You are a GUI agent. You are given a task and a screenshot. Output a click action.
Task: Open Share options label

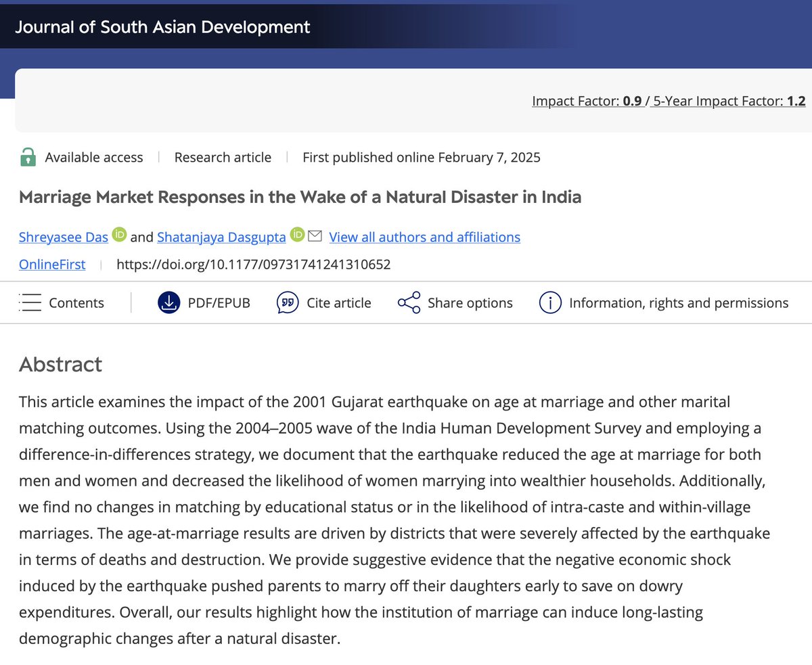coord(470,303)
